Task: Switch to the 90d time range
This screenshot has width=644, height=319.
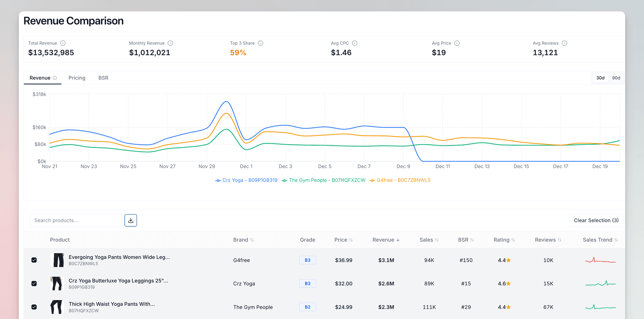Action: pos(616,78)
